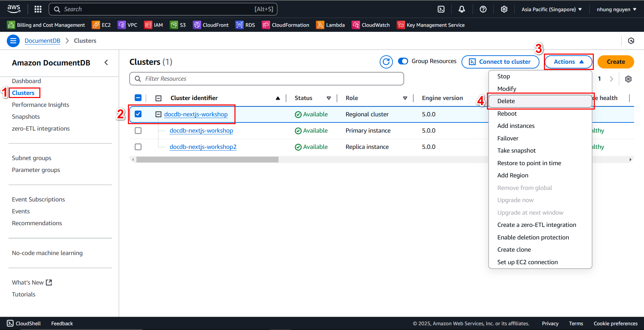Screen dimensions: 644x330
Task: Open Billing and Cost Management shortcut
Action: (46, 25)
